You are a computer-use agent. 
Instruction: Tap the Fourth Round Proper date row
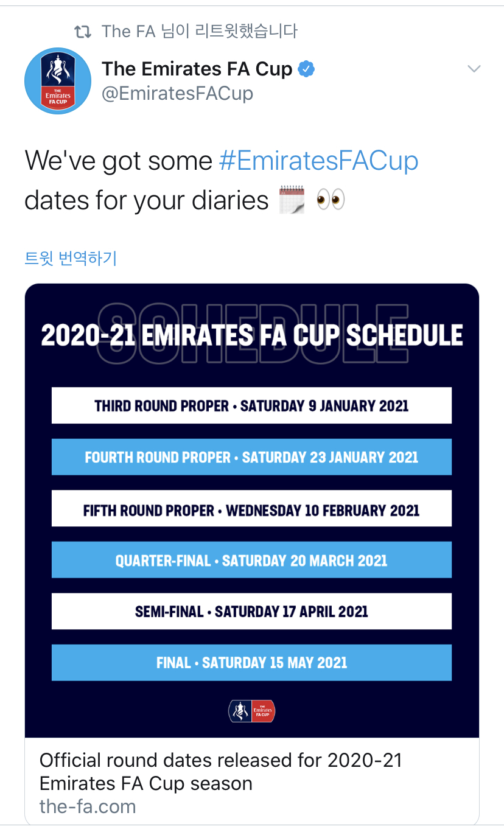pyautogui.click(x=251, y=457)
